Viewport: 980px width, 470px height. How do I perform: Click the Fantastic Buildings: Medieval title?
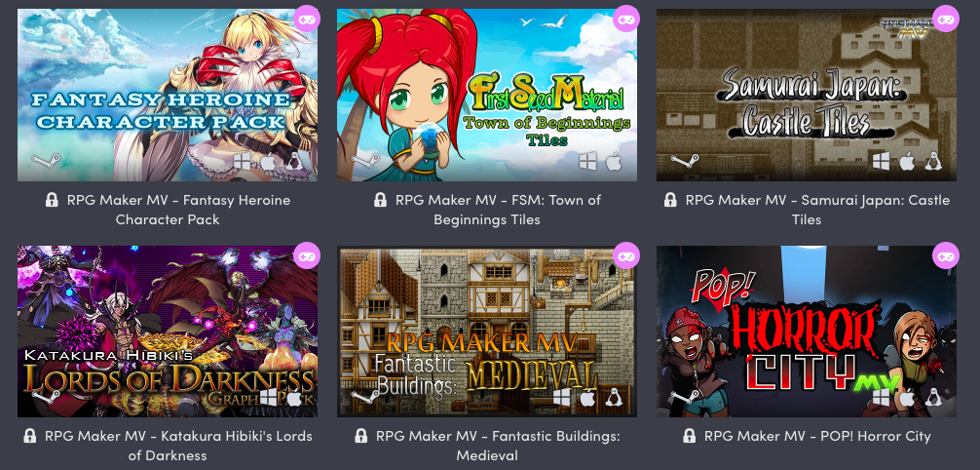click(498, 446)
